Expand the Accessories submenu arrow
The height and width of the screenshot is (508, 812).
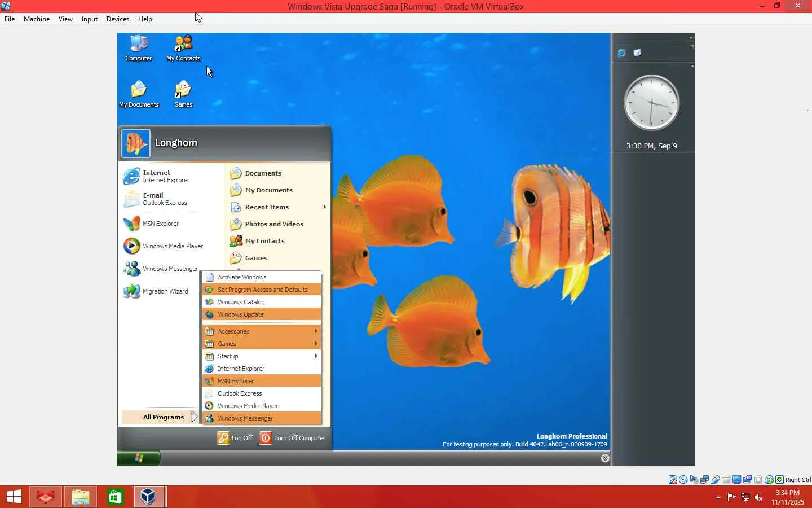coord(316,331)
